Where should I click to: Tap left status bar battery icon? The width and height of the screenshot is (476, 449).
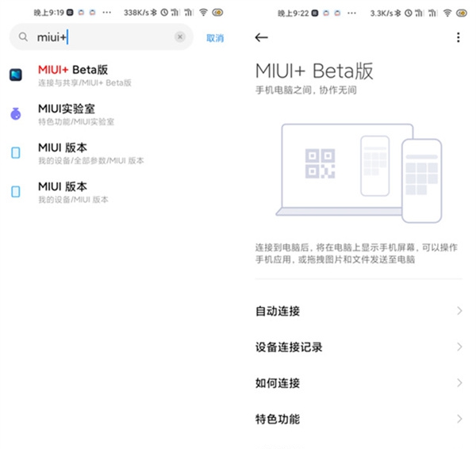point(217,13)
